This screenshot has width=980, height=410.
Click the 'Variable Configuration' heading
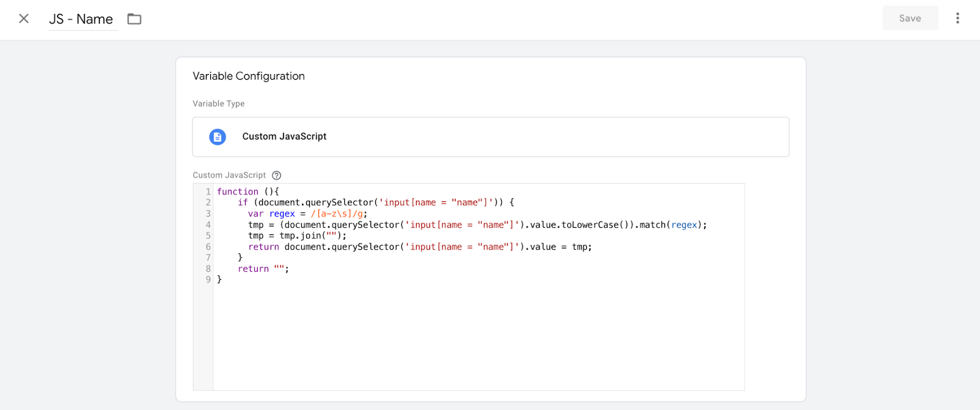(x=249, y=76)
